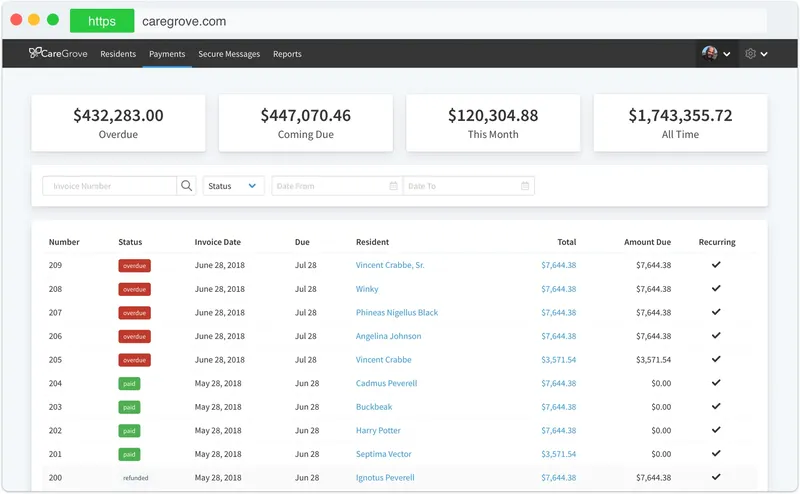Go to the Reports section
The height and width of the screenshot is (494, 800).
(287, 54)
